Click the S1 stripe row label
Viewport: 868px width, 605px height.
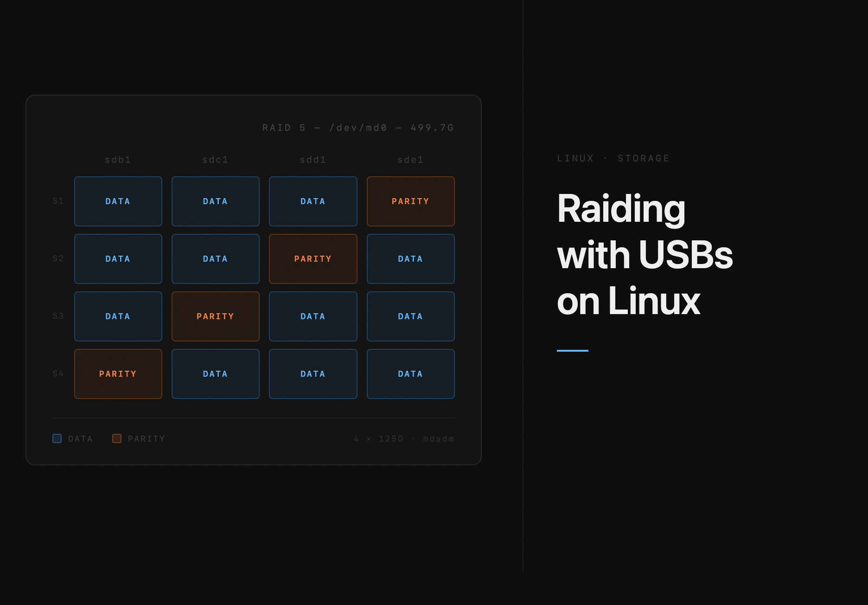[x=58, y=201]
